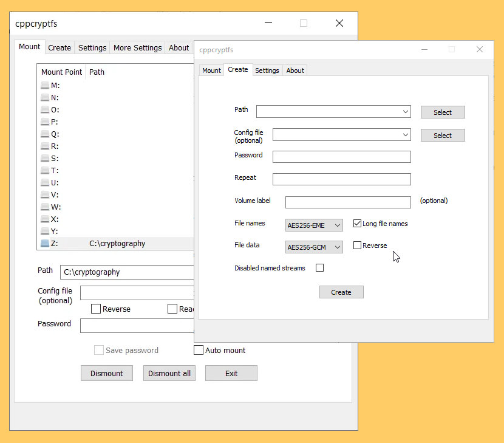Select the Z: drive icon mounted to C:\cryptography

(x=45, y=244)
